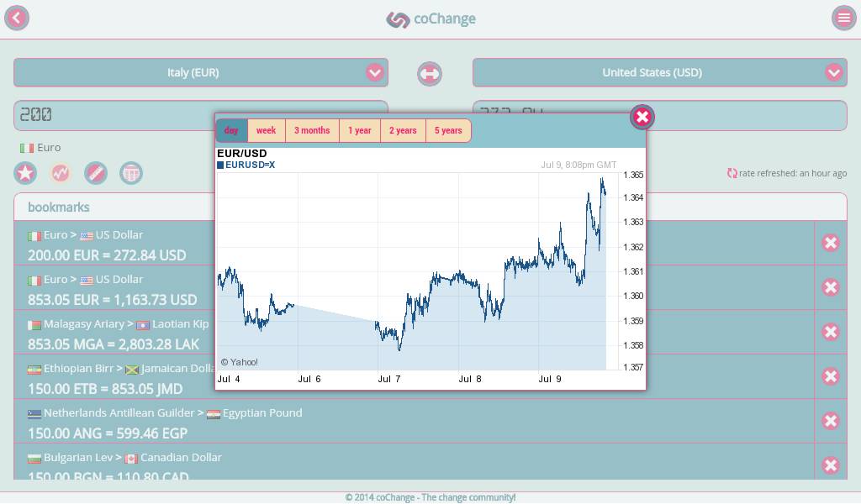This screenshot has width=861, height=504.
Task: Click the back arrow button
Action: coord(17,18)
